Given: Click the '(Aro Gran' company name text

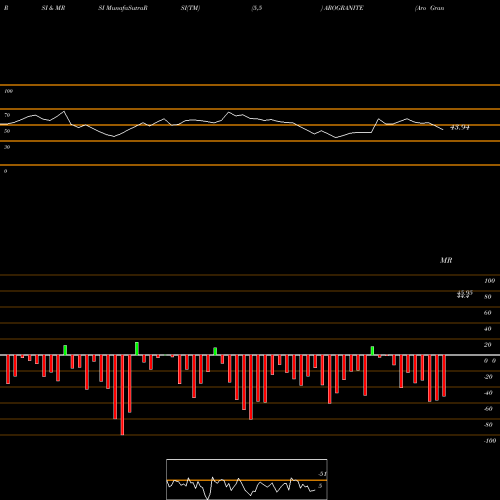Looking at the screenshot, I should point(429,8).
